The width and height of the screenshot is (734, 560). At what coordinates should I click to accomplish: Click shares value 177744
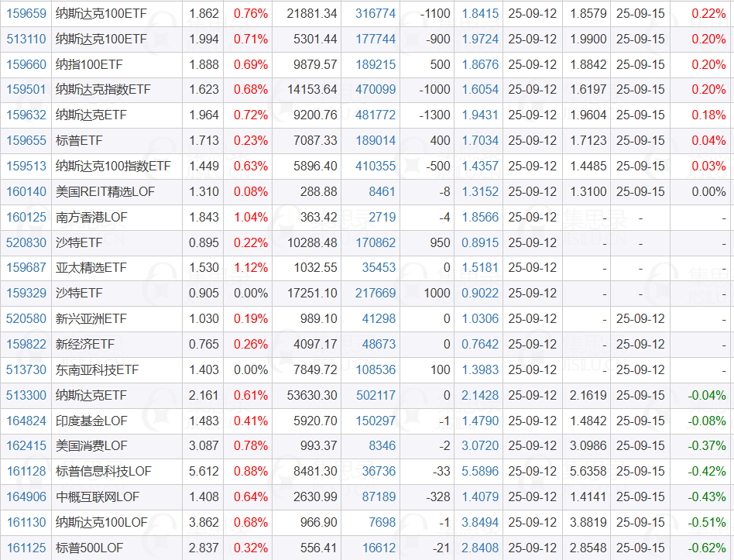pos(376,39)
